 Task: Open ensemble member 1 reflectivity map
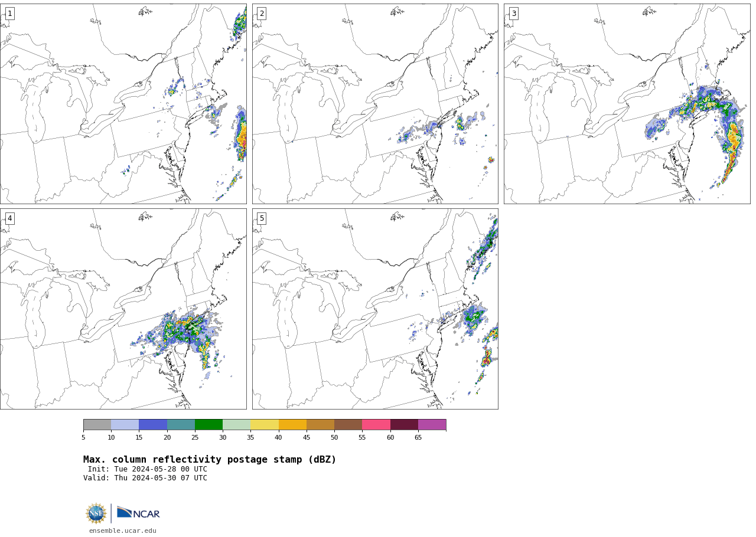click(x=123, y=104)
